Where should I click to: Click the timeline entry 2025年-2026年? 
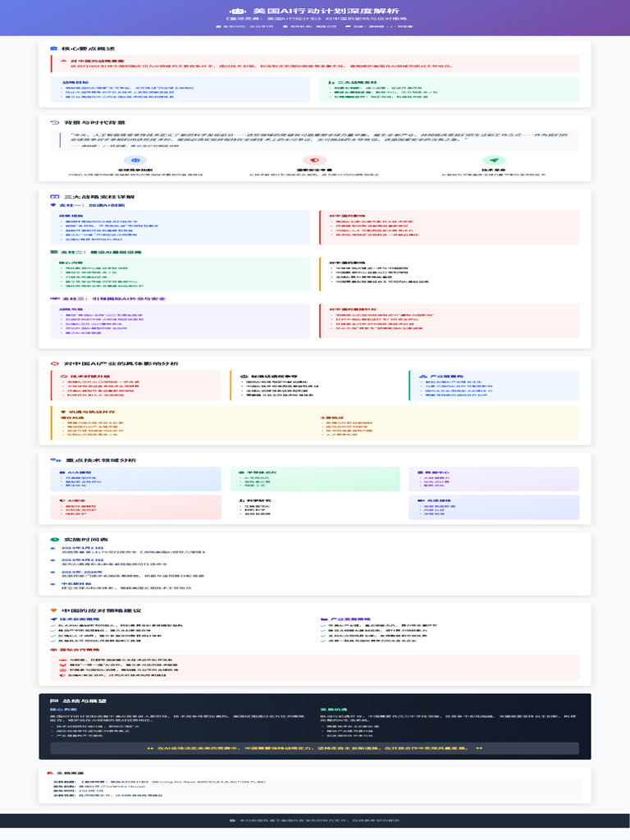[82, 572]
